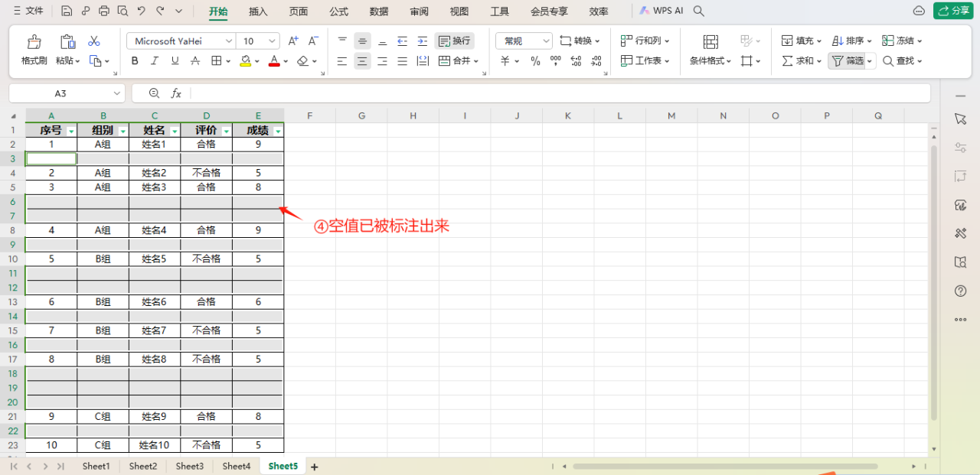Viewport: 980px width, 475px height.
Task: Toggle Underline formatting
Action: point(175,61)
